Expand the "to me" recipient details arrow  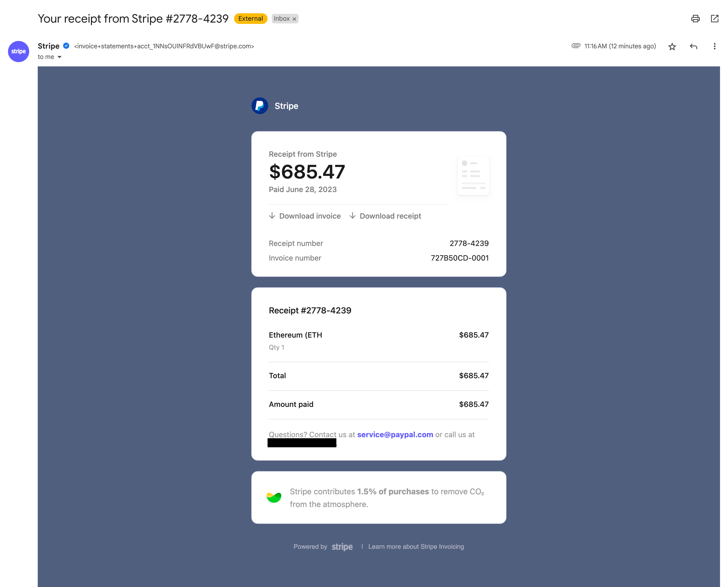[x=60, y=57]
